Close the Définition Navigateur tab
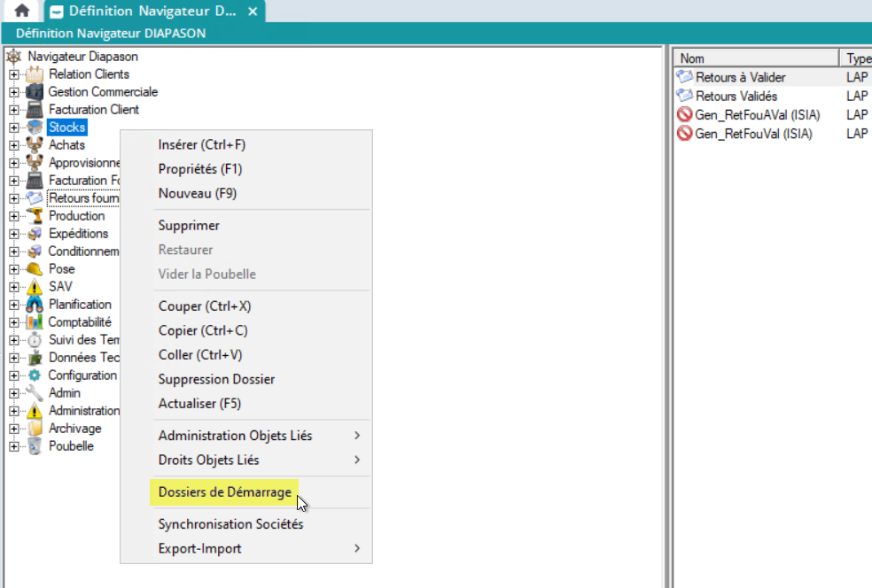This screenshot has width=872, height=588. [253, 12]
